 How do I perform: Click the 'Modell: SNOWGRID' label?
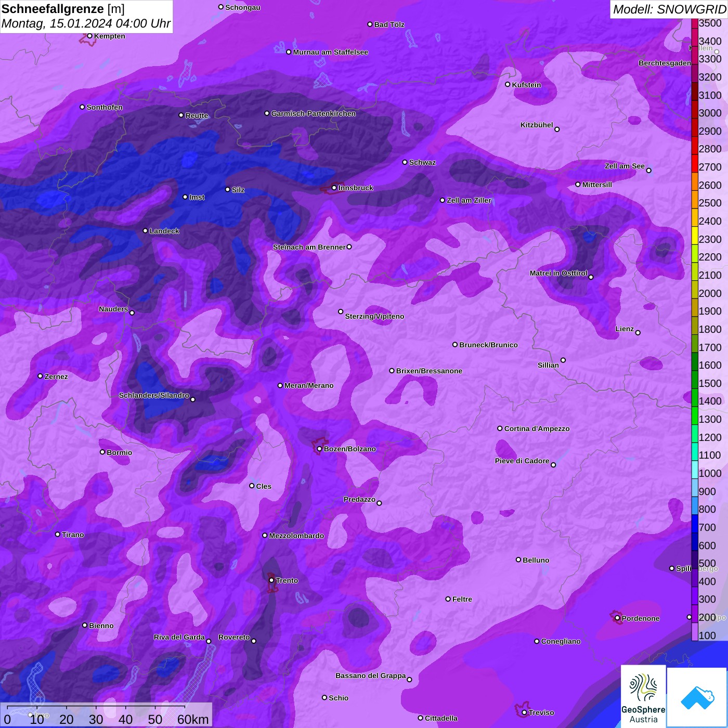tap(669, 9)
